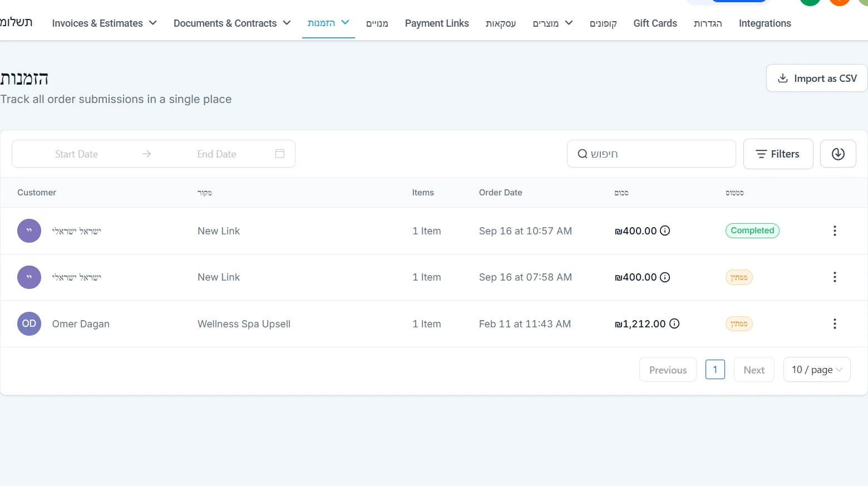This screenshot has width=868, height=486.
Task: Select page 1 in pagination
Action: [715, 370]
